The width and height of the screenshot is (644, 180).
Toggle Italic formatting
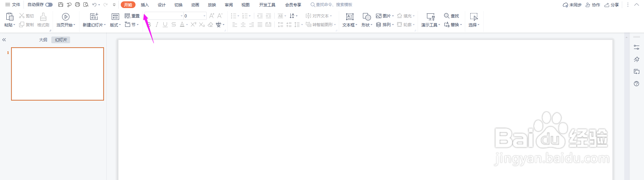click(x=157, y=24)
